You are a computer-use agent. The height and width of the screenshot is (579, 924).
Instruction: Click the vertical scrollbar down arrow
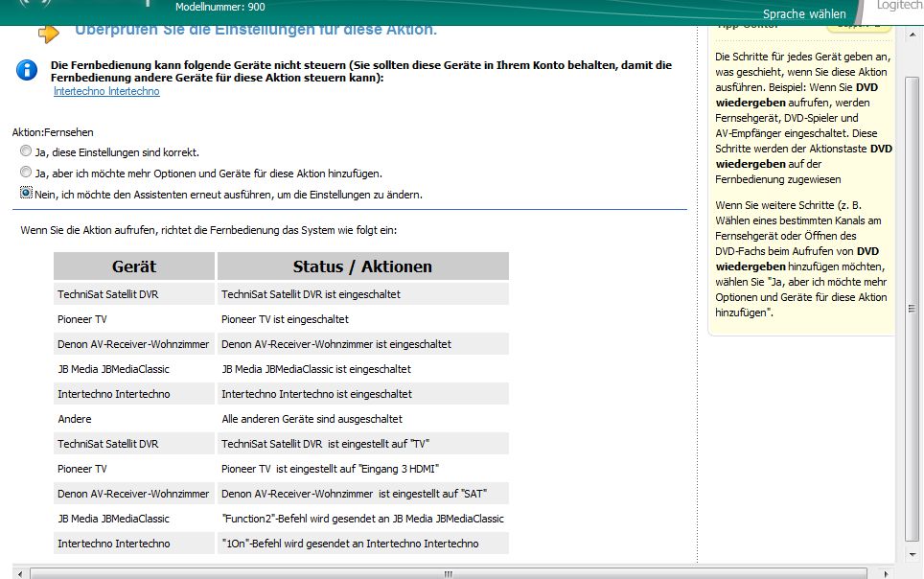(x=912, y=554)
